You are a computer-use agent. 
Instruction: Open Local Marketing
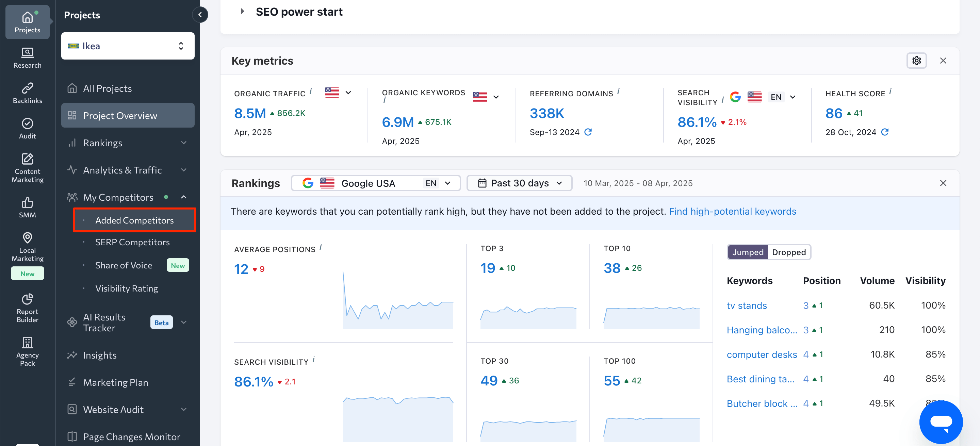click(x=27, y=247)
